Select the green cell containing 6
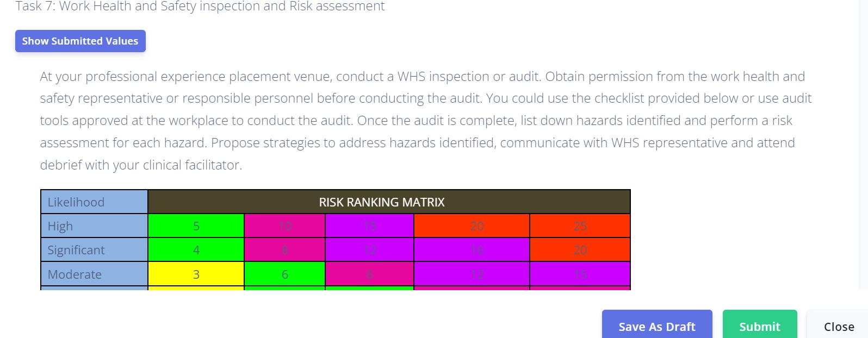This screenshot has width=868, height=338. (x=284, y=274)
